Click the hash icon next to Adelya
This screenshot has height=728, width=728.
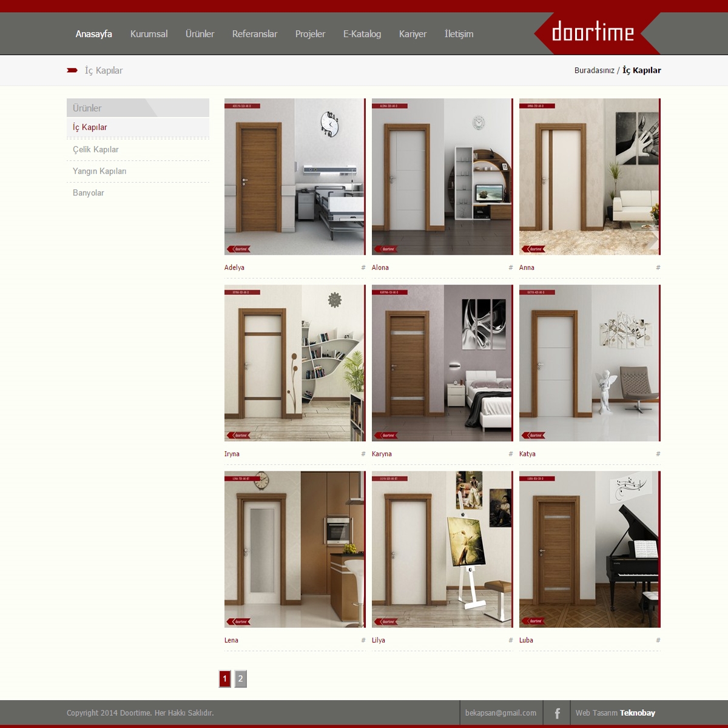(363, 268)
